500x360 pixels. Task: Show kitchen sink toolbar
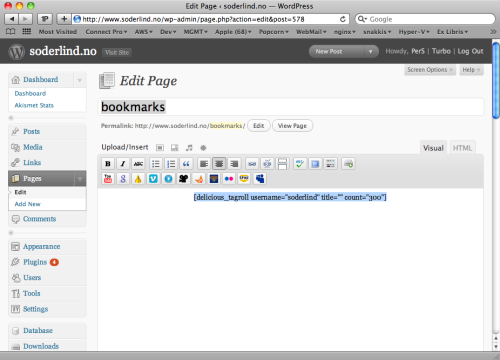pos(330,164)
